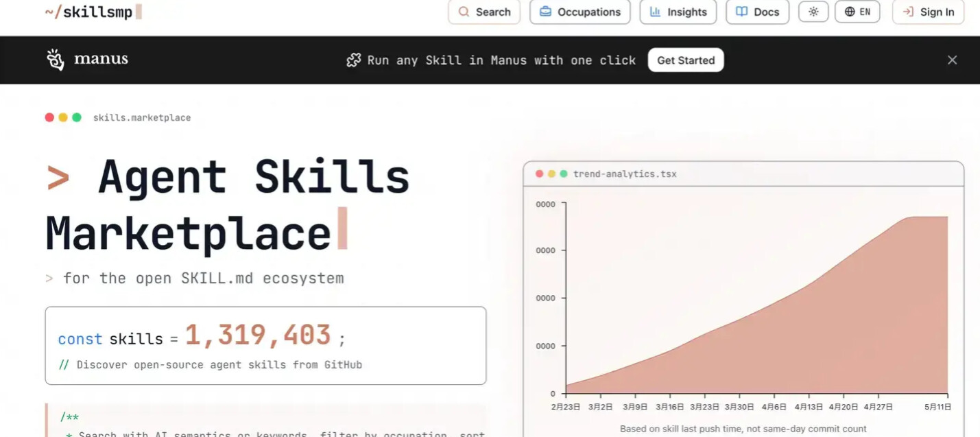Viewport: 980px width, 437px height.
Task: Open the Docs page
Action: [758, 12]
